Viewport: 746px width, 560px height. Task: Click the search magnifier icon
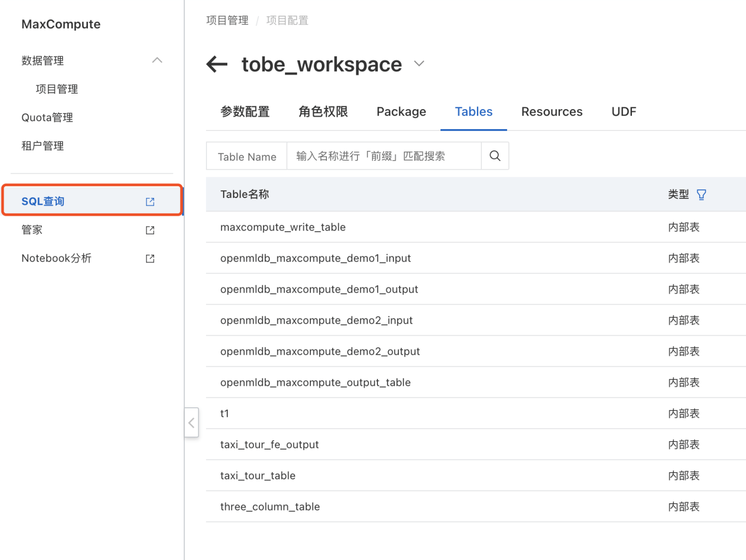(495, 156)
